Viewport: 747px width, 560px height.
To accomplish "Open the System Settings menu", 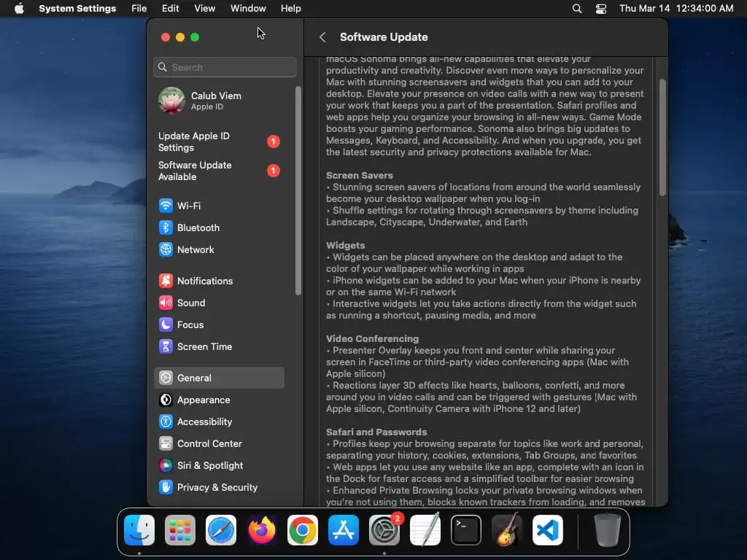I will (x=77, y=9).
